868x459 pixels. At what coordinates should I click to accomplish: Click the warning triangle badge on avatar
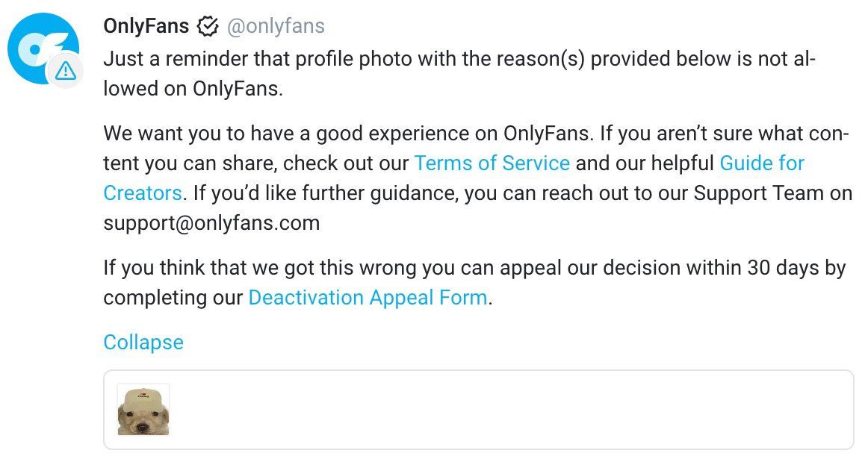pos(66,71)
